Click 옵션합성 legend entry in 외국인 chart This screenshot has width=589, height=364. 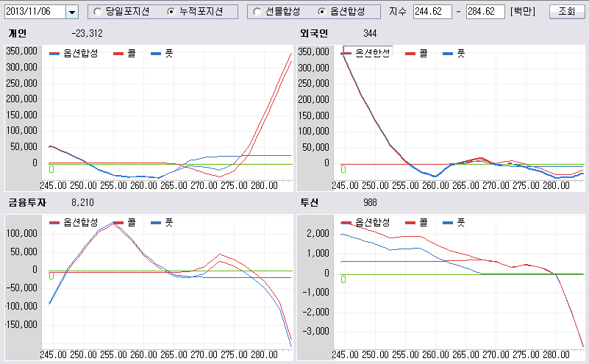pos(367,53)
